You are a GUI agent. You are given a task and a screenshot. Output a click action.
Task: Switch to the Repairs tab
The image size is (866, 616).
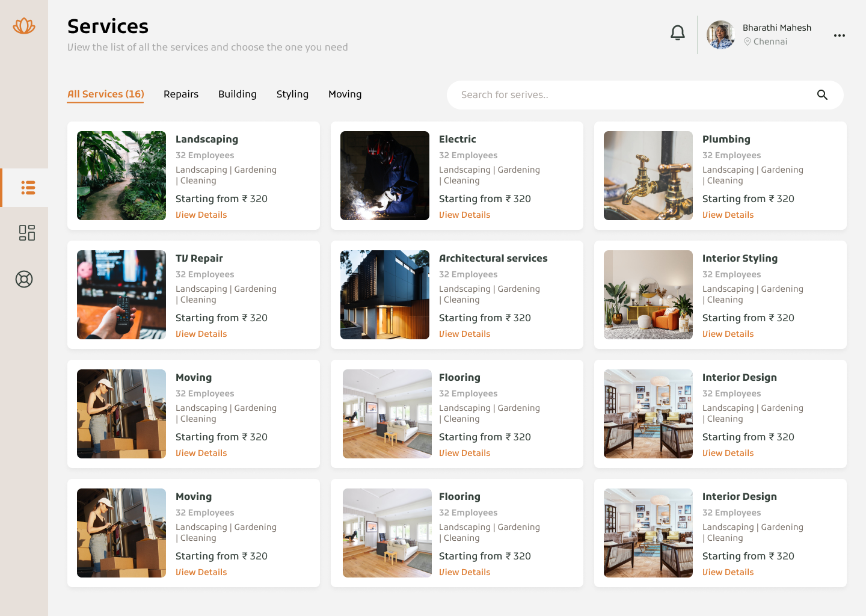pos(180,94)
